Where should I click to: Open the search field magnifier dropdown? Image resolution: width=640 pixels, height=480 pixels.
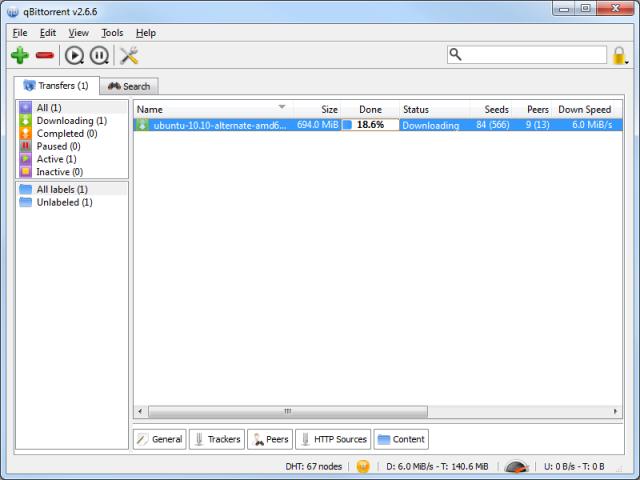click(x=455, y=55)
